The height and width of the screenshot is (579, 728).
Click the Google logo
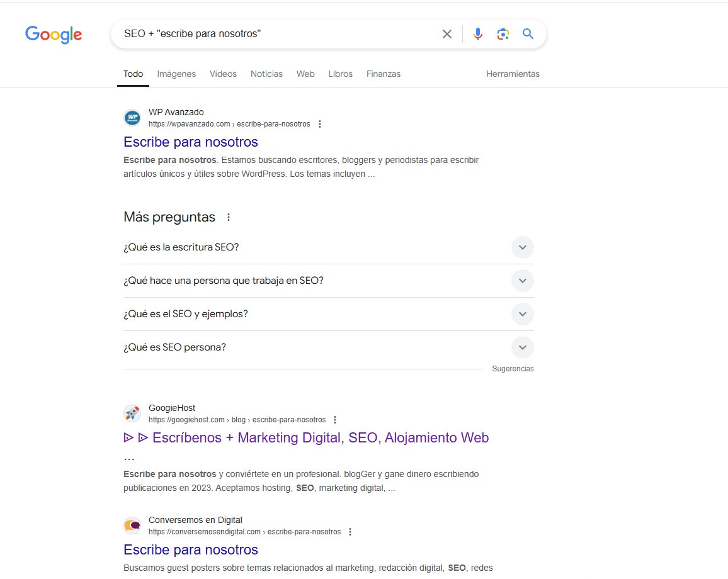[54, 35]
